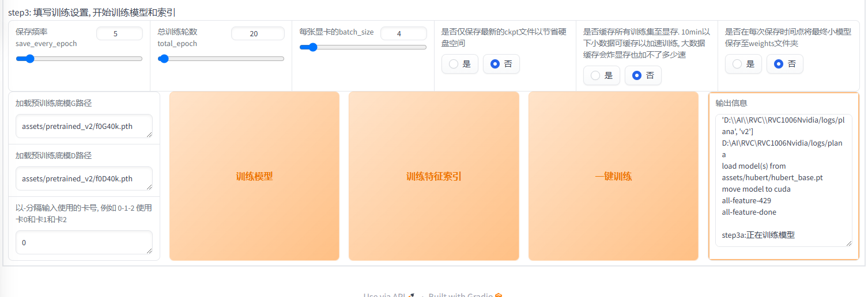Click the save_every_epoch number field
The image size is (868, 297).
[x=119, y=33]
